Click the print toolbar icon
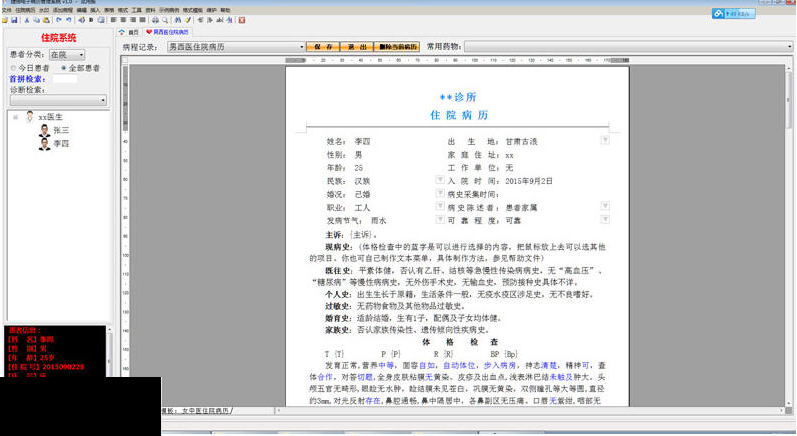Viewport: 797px width, 436px height. tap(156, 20)
